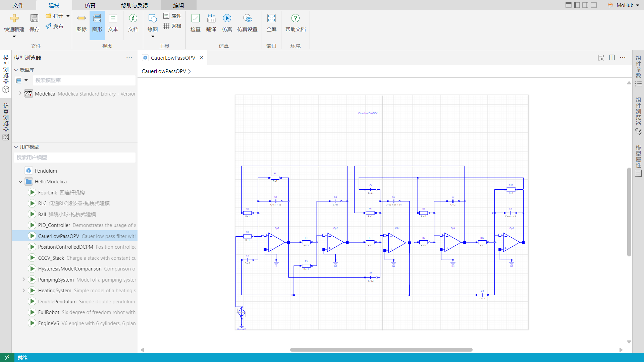This screenshot has height=362, width=644.
Task: Open the 模型浏览器 sidebar panel
Action: (x=6, y=74)
